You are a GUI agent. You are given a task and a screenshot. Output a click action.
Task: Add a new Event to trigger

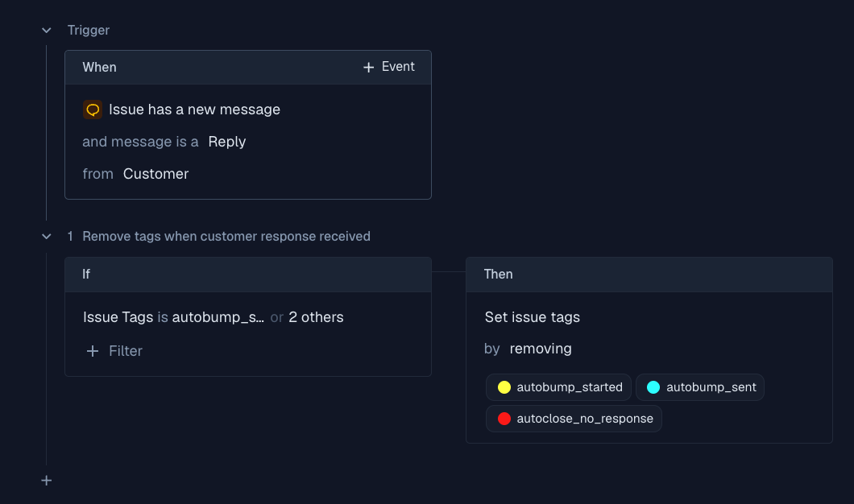pos(389,67)
